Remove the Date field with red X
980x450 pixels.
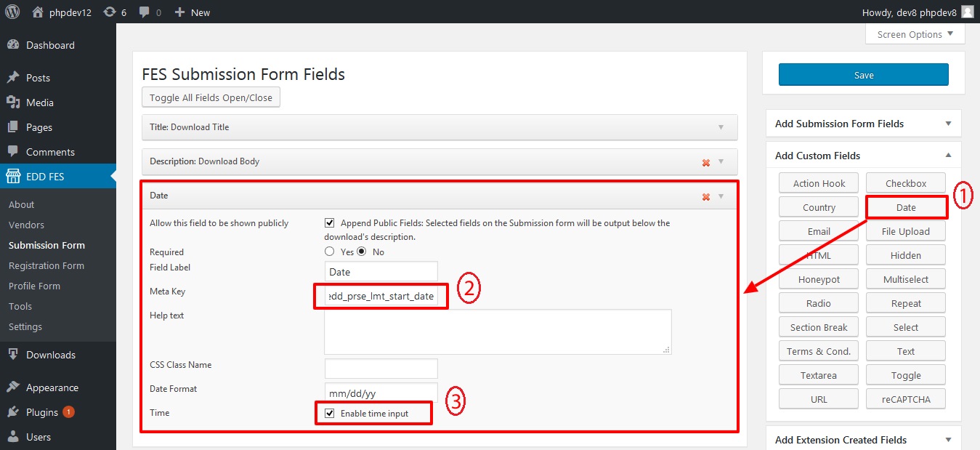coord(705,196)
